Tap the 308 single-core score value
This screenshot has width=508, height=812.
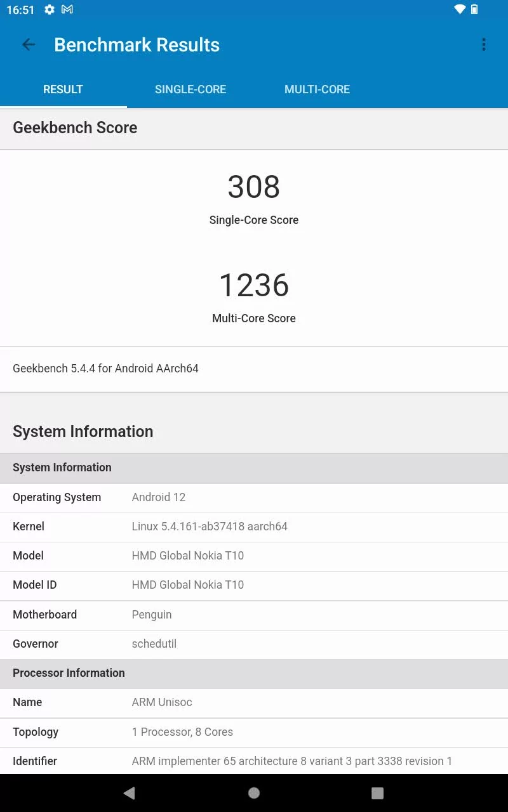tap(254, 187)
